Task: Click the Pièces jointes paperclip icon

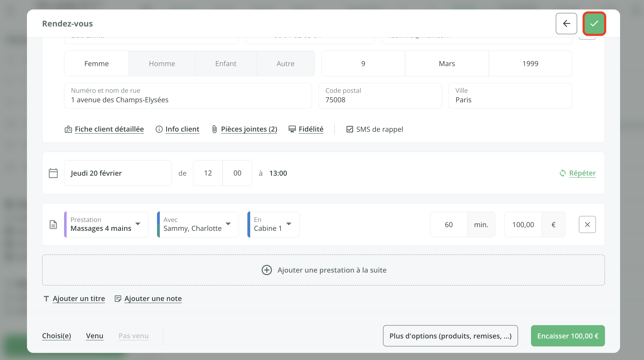Action: point(214,129)
